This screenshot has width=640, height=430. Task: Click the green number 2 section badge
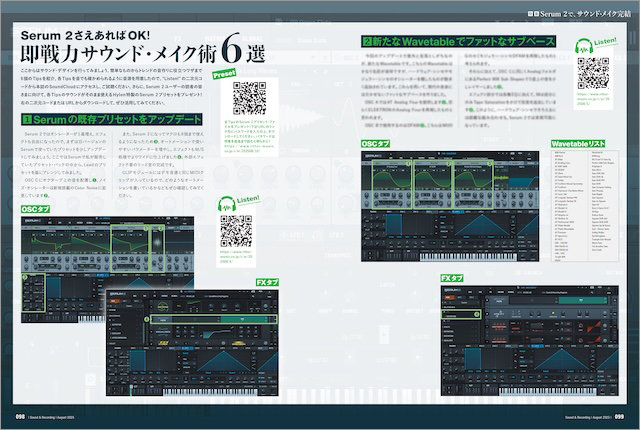(x=368, y=43)
